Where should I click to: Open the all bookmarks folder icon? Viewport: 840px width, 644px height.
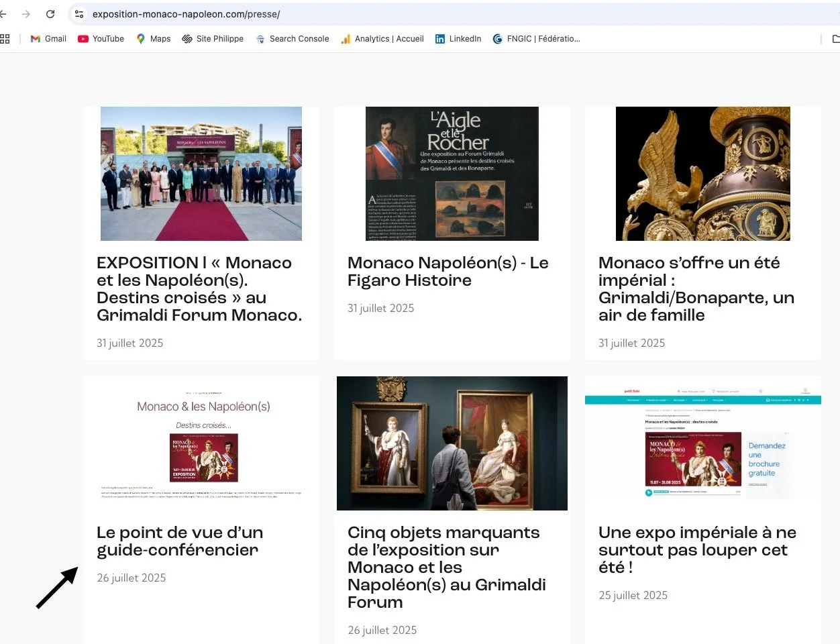(x=836, y=39)
